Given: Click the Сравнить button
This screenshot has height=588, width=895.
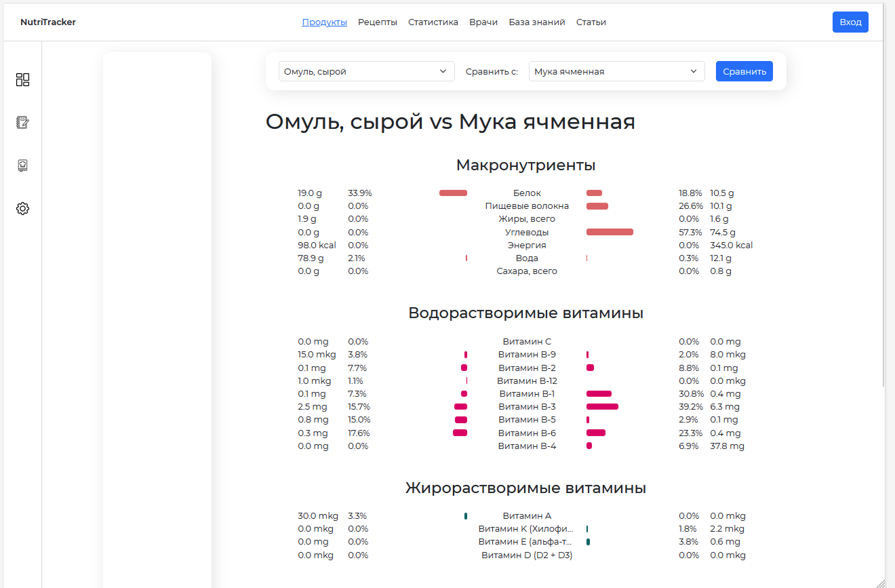Looking at the screenshot, I should pyautogui.click(x=744, y=71).
